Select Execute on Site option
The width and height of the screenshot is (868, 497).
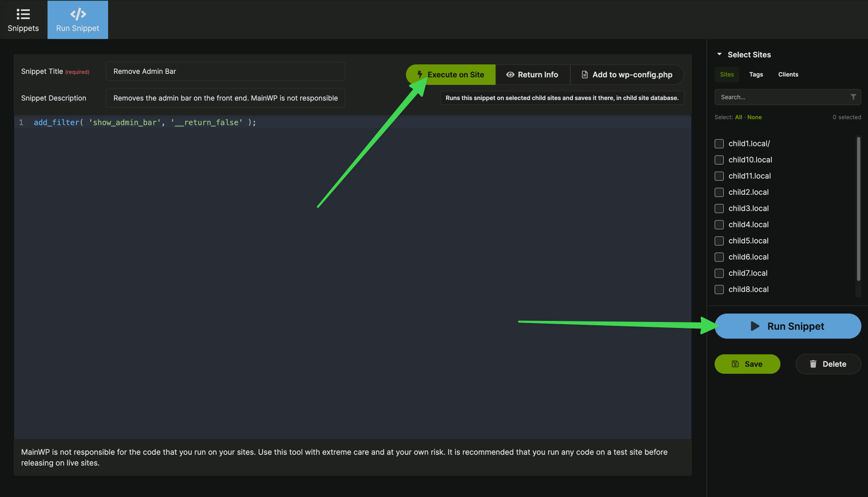point(451,75)
